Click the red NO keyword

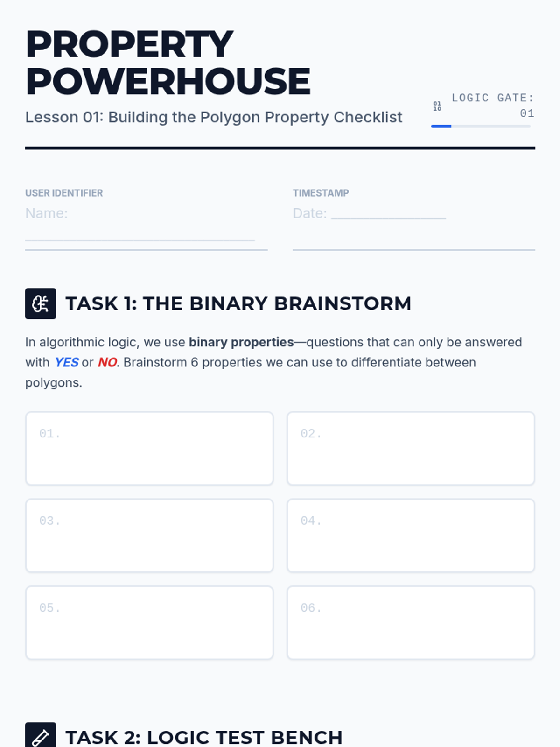coord(107,362)
